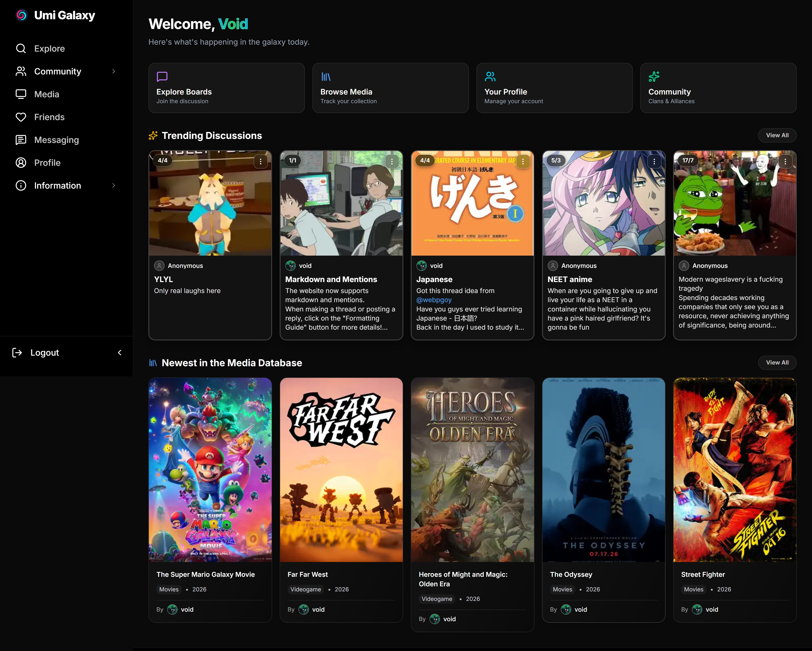
Task: Click the sparkle icon on Community card
Action: (x=654, y=77)
